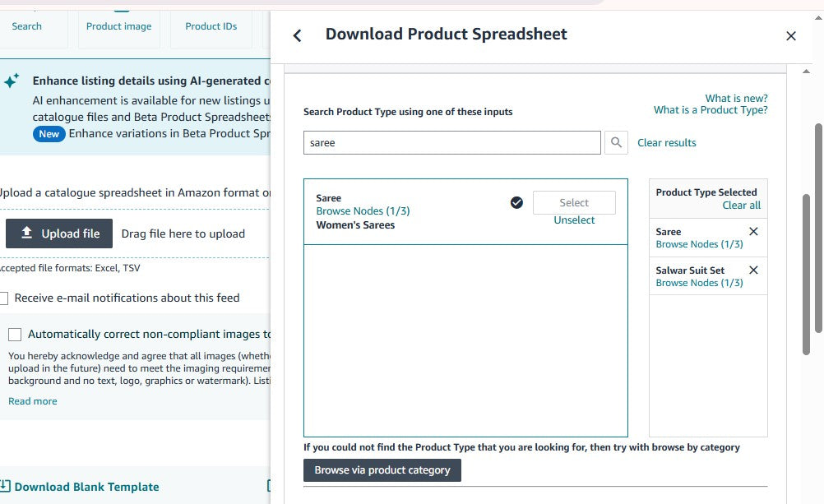Viewport: 824px width, 504px height.
Task: Switch to the Product IDs tab
Action: click(x=211, y=26)
